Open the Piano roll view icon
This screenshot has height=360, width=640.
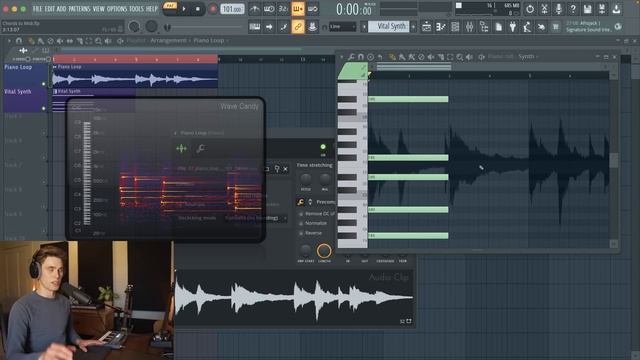click(x=440, y=27)
